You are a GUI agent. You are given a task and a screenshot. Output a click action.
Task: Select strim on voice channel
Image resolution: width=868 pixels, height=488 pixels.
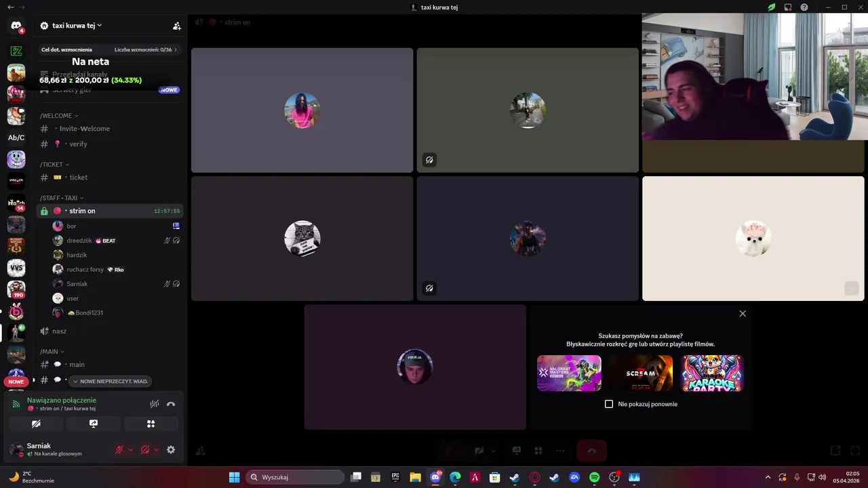coord(110,211)
